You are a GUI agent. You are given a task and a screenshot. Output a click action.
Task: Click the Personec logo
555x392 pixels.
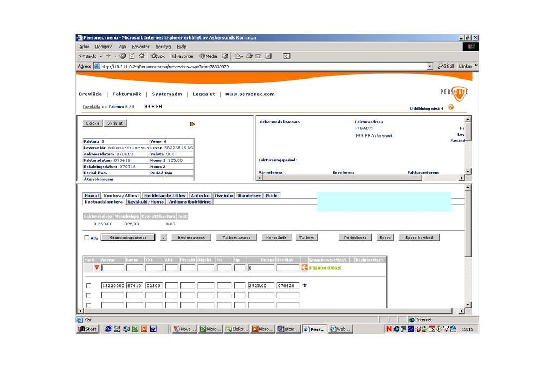[x=454, y=93]
